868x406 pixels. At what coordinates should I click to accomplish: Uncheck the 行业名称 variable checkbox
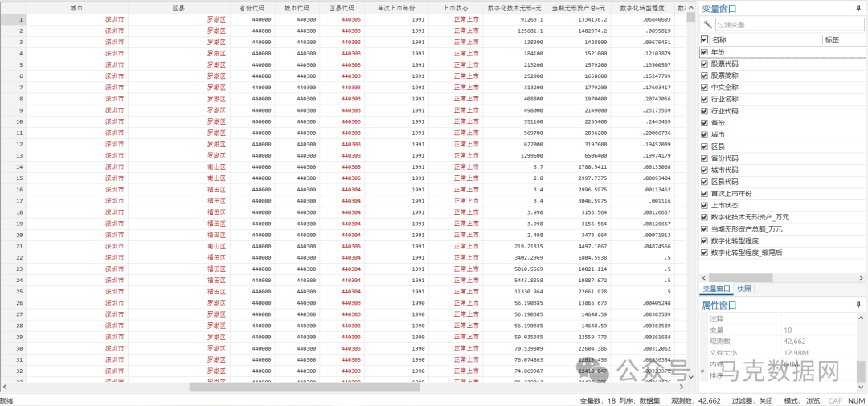(705, 99)
